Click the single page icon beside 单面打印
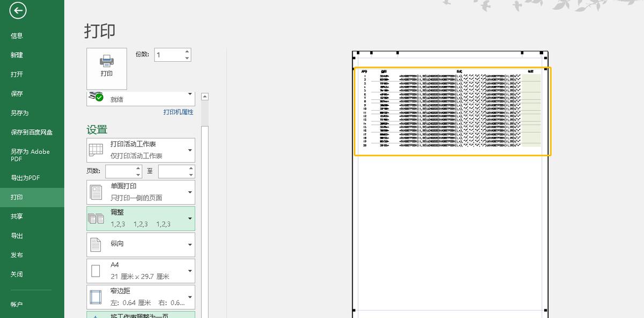The image size is (644, 318). pyautogui.click(x=96, y=192)
